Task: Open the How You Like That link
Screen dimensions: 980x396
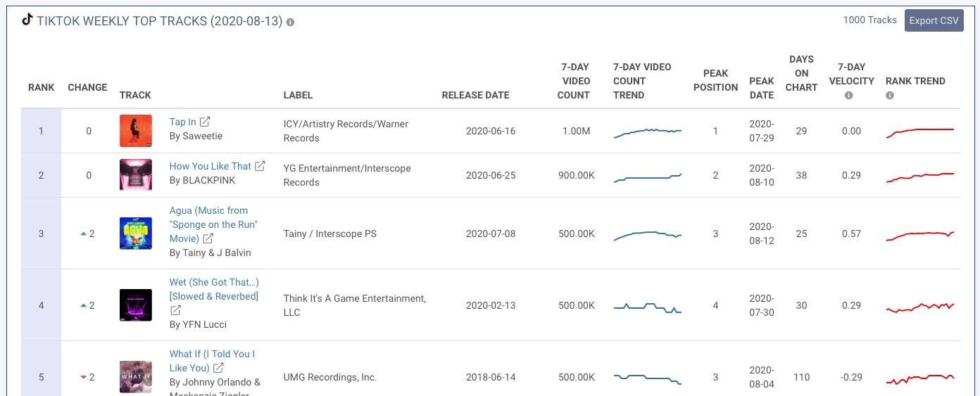Action: [210, 166]
